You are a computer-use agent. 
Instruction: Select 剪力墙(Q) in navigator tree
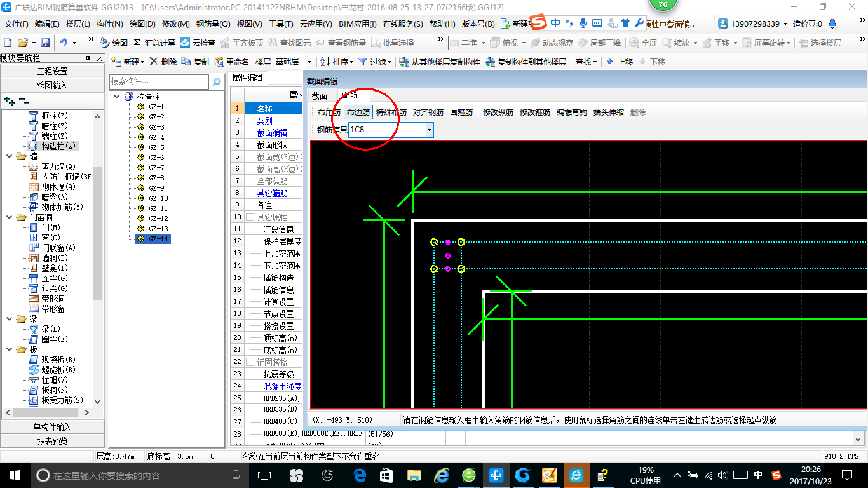click(x=58, y=166)
